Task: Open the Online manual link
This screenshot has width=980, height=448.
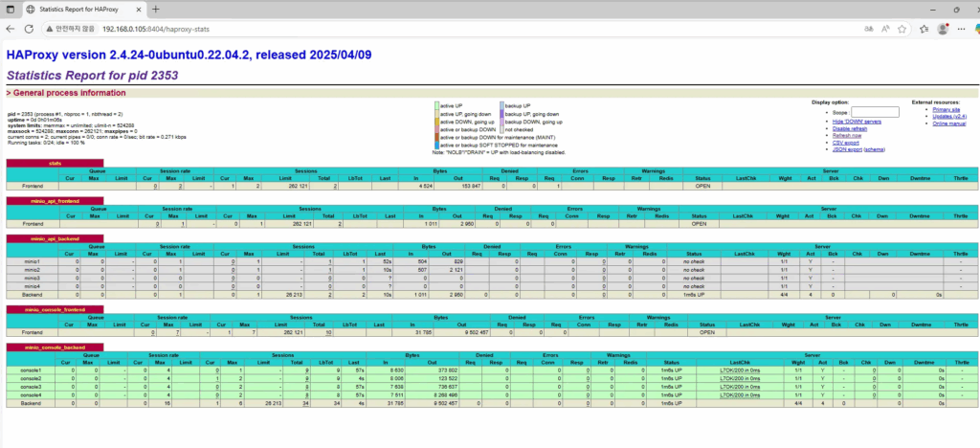Action: (949, 123)
